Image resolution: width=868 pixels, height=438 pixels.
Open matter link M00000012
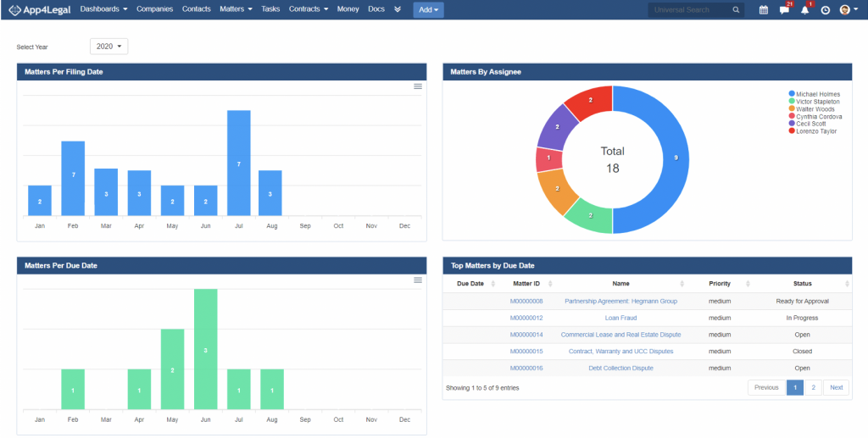coord(526,318)
